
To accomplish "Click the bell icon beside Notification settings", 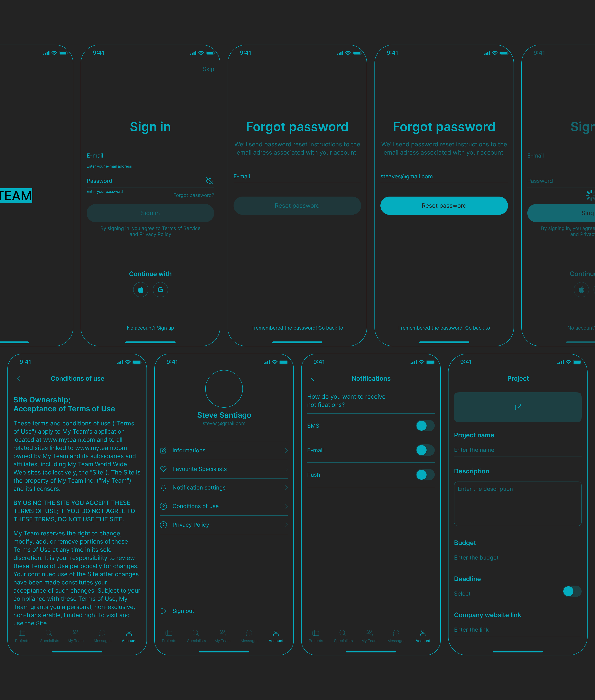I will coord(163,487).
